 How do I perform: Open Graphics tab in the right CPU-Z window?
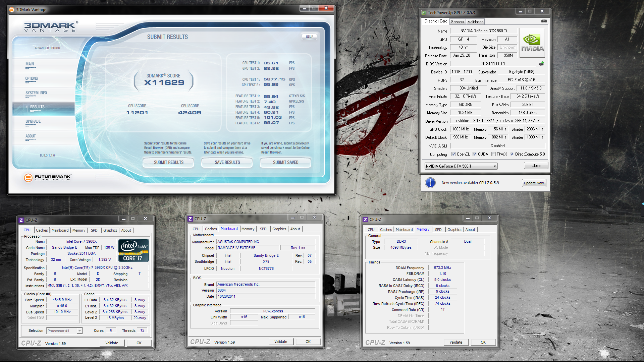coord(454,230)
